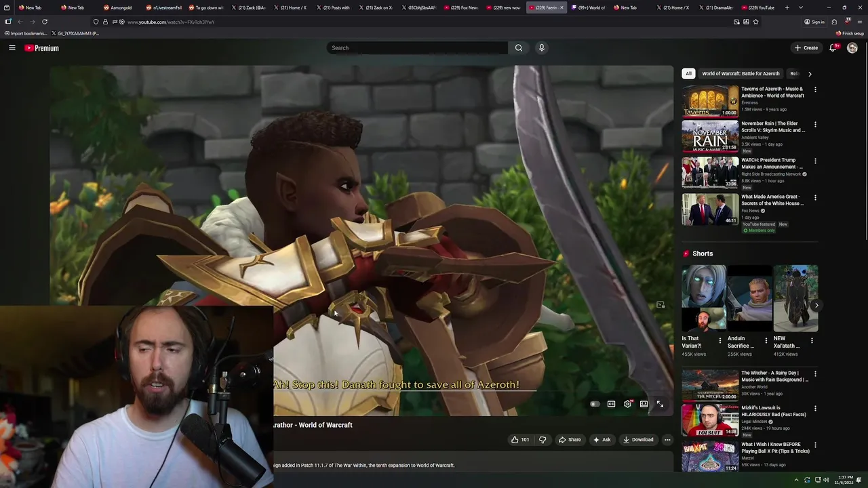The image size is (868, 488).
Task: Click the search magnifier button
Action: [519, 48]
